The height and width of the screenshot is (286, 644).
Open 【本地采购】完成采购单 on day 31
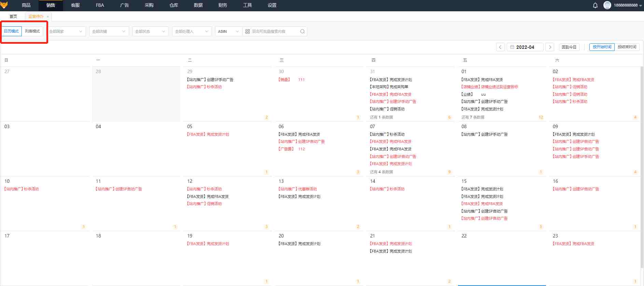tap(389, 87)
